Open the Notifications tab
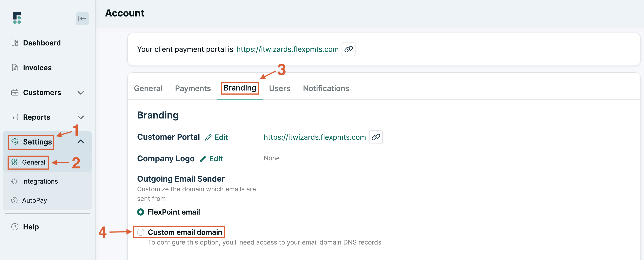This screenshot has width=644, height=260. pyautogui.click(x=326, y=88)
